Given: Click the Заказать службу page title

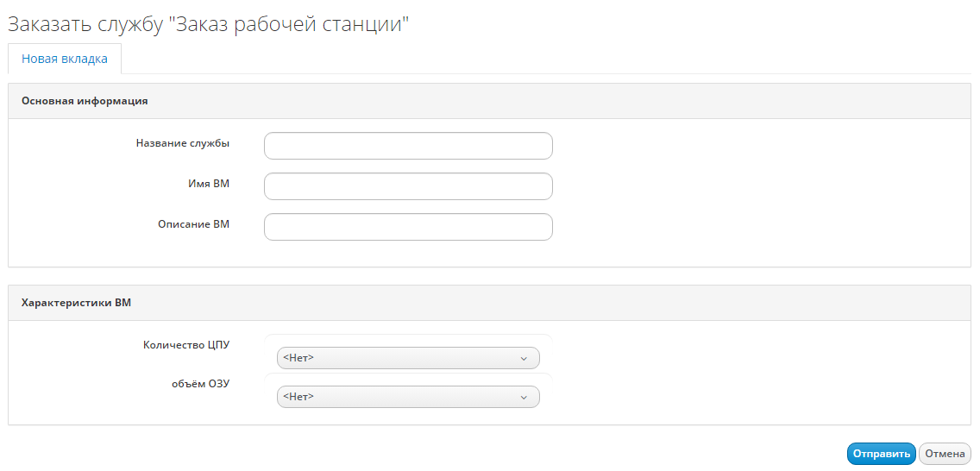Looking at the screenshot, I should click(208, 24).
